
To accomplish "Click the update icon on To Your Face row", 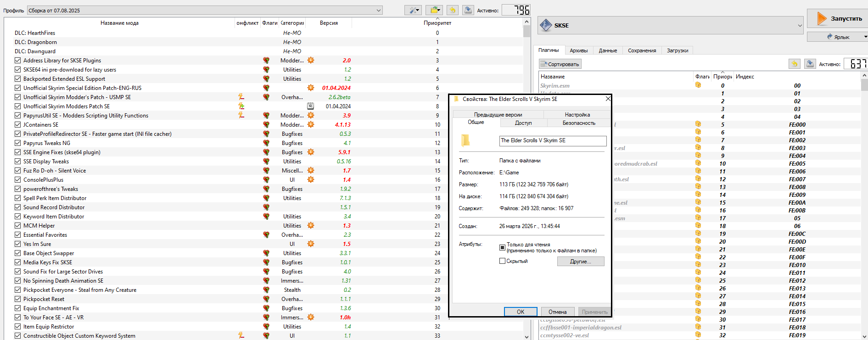I will click(311, 317).
